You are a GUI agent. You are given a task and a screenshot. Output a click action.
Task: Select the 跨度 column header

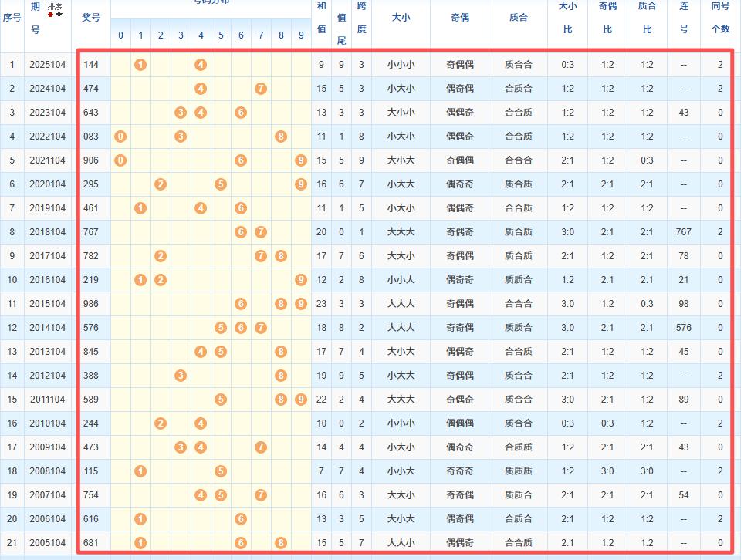point(361,17)
